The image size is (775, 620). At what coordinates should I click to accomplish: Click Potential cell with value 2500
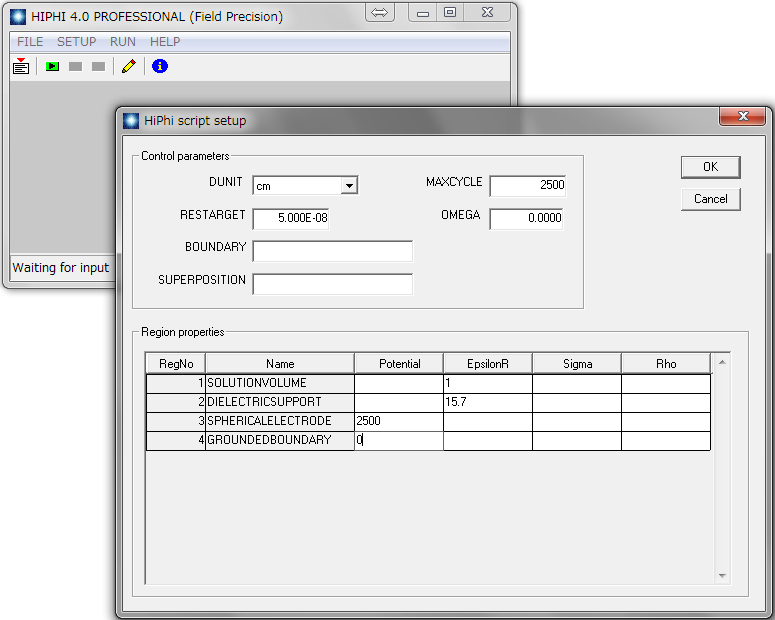click(x=399, y=421)
